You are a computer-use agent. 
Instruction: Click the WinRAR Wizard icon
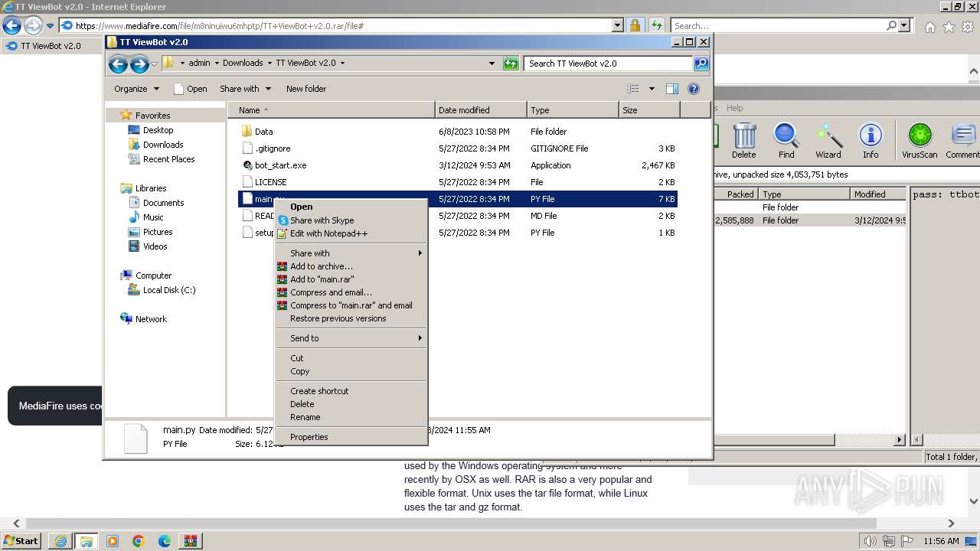828,141
